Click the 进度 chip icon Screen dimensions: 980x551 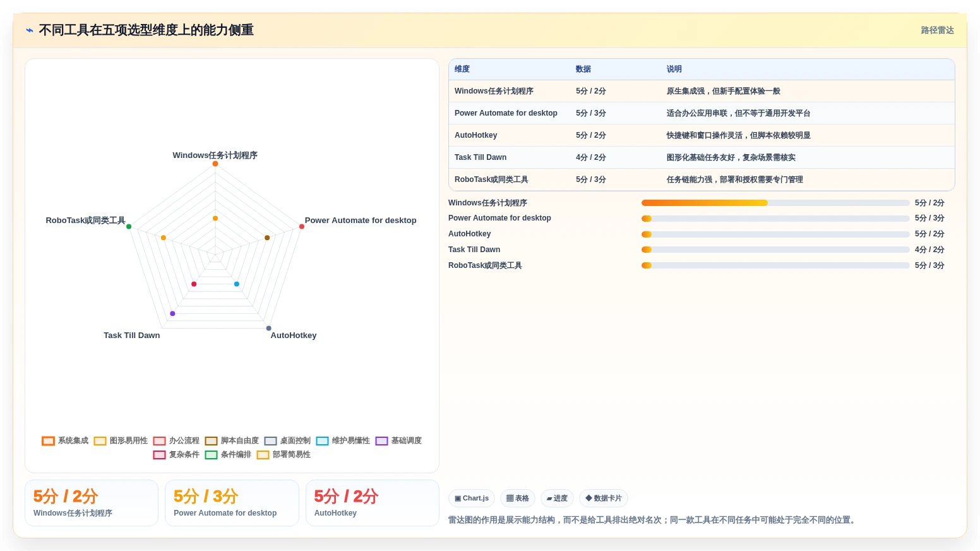pos(549,499)
